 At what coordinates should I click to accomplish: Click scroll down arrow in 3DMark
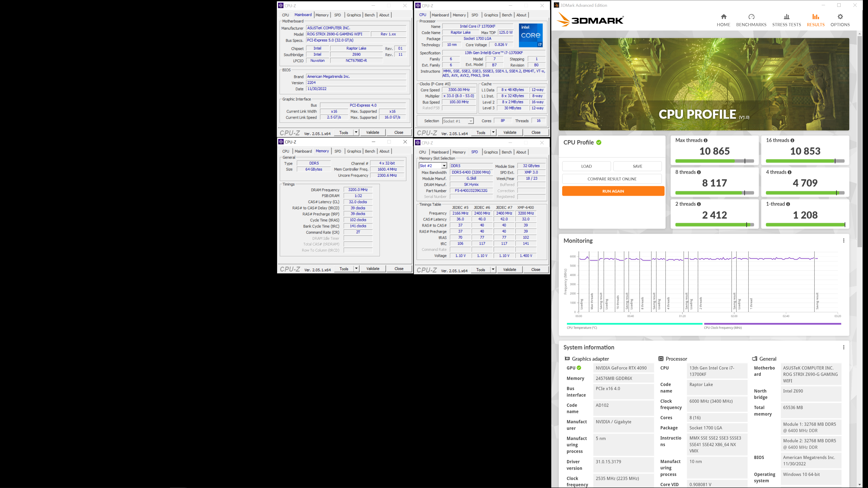pos(859,484)
